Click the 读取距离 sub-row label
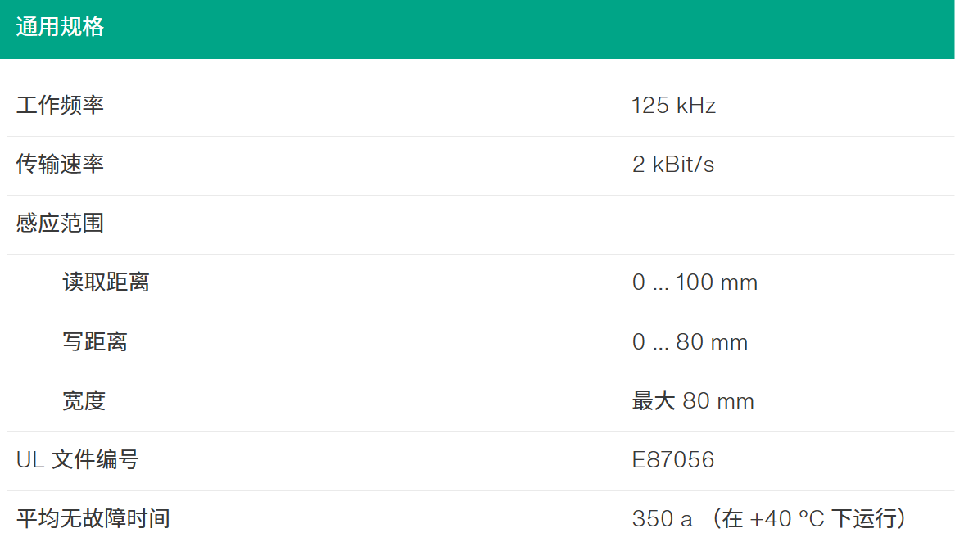Screen dimensions: 955x560 (106, 282)
